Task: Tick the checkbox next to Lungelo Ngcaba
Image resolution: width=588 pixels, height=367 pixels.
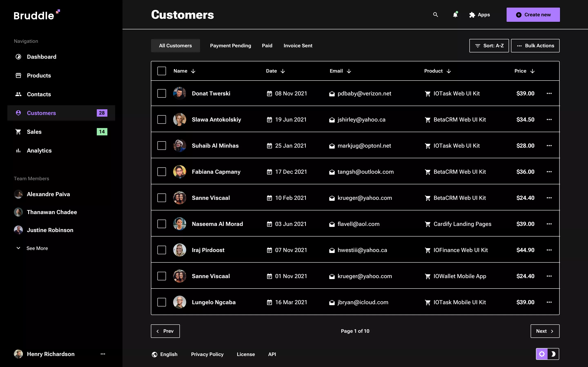Action: point(161,302)
